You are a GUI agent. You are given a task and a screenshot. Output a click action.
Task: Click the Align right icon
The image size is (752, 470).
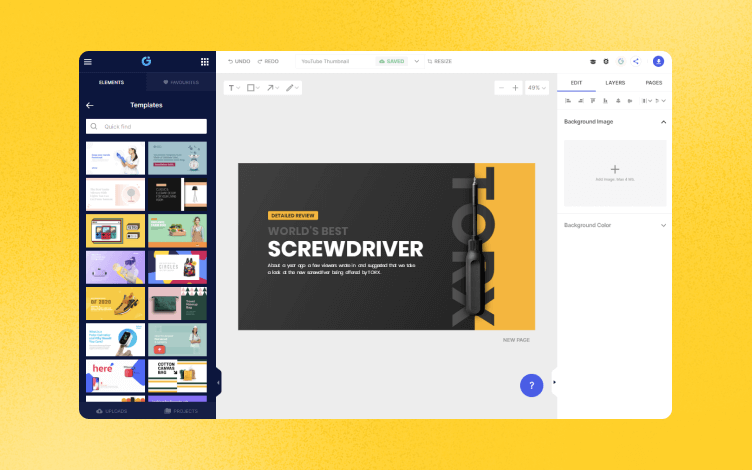(x=580, y=101)
